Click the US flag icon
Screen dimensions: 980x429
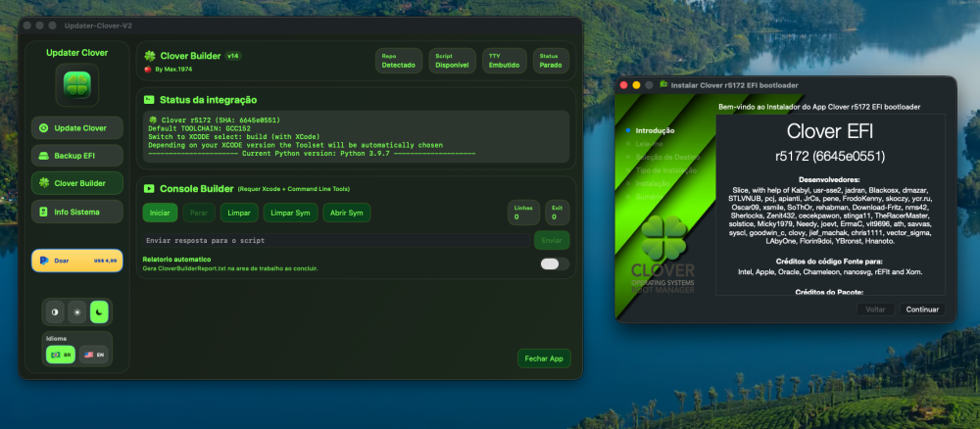(89, 355)
